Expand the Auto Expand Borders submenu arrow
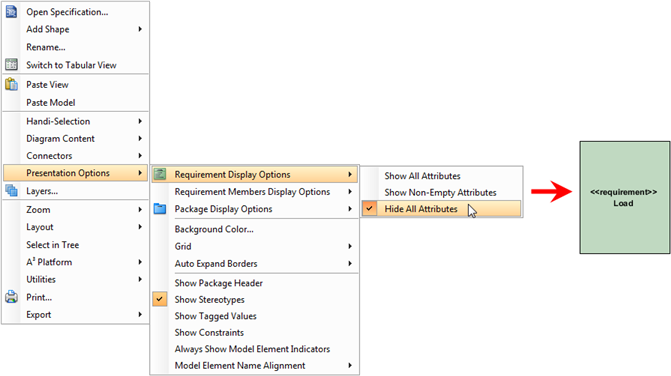 [350, 263]
